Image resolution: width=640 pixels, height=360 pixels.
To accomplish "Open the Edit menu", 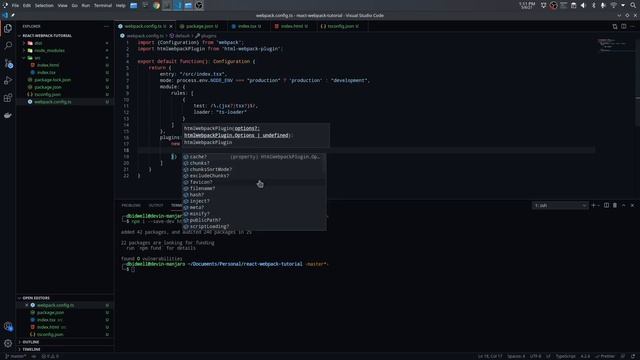I will coord(27,5).
